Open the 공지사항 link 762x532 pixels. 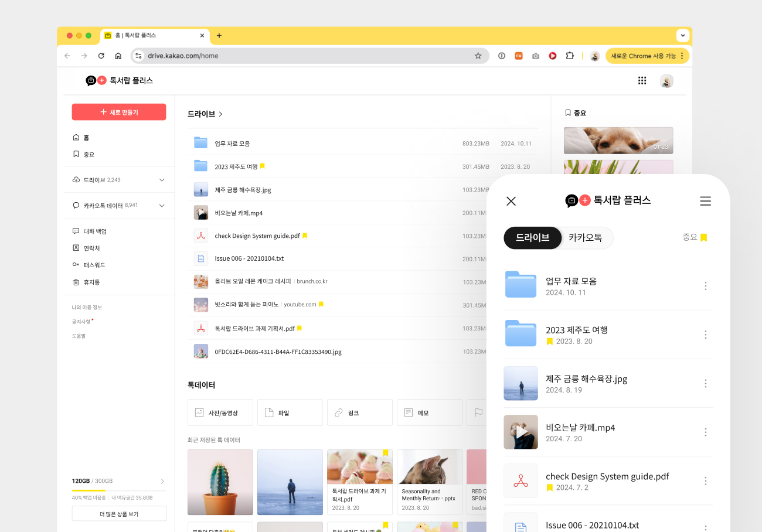(x=81, y=322)
